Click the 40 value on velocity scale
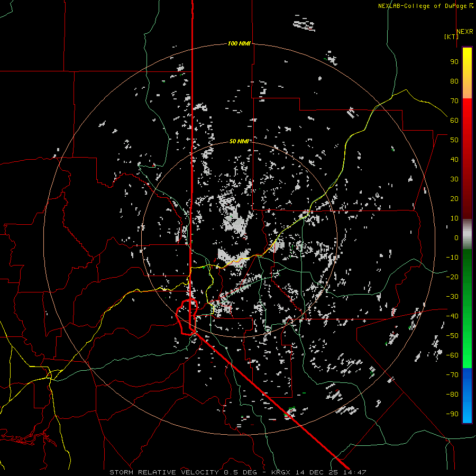Image resolution: width=476 pixels, height=476 pixels. pyautogui.click(x=454, y=160)
